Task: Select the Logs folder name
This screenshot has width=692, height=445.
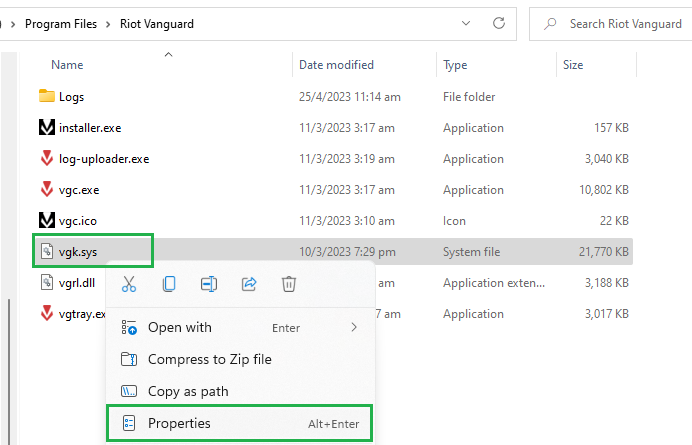Action: coord(71,97)
